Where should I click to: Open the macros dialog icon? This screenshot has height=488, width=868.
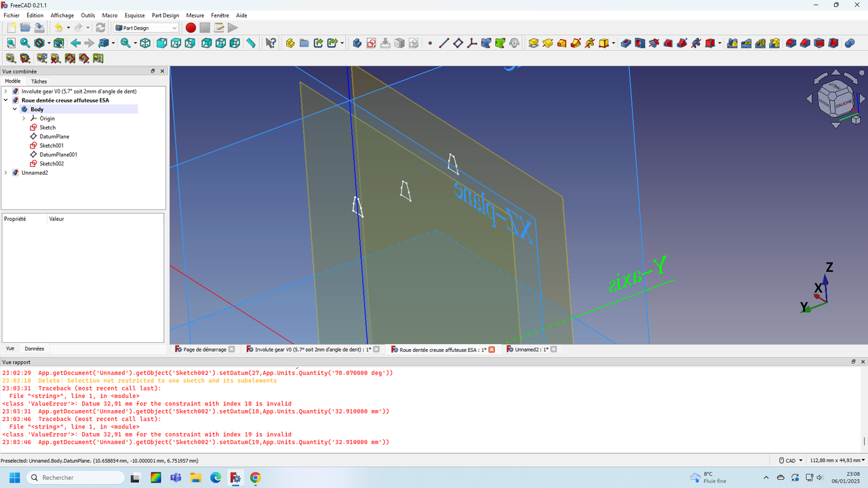pyautogui.click(x=219, y=28)
